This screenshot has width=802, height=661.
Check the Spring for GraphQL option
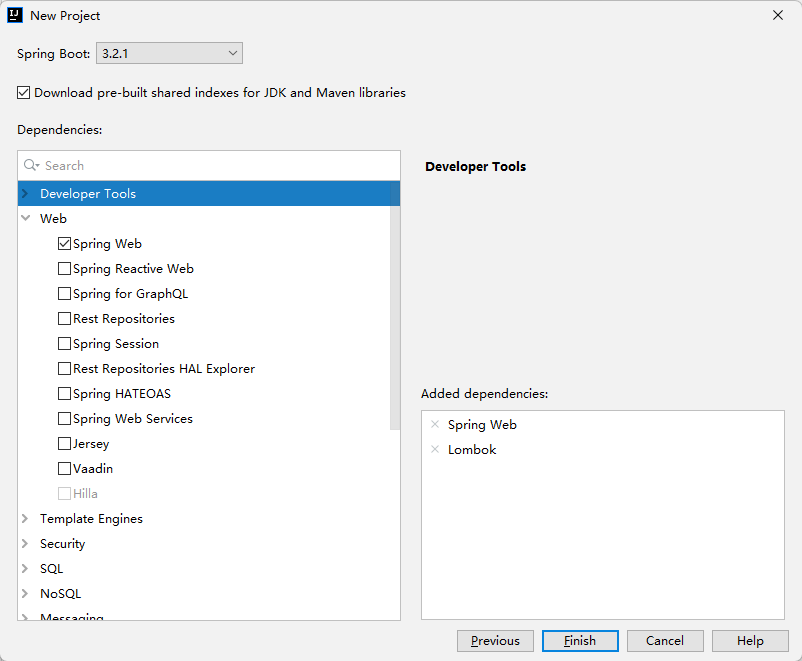(65, 294)
